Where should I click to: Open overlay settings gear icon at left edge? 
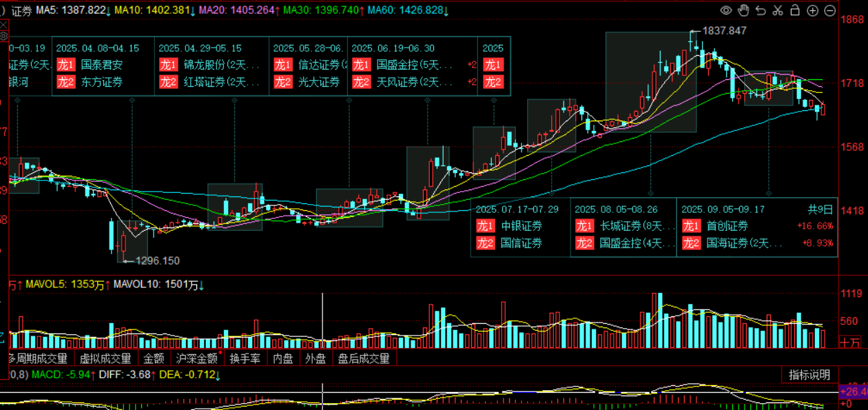[x=3, y=36]
